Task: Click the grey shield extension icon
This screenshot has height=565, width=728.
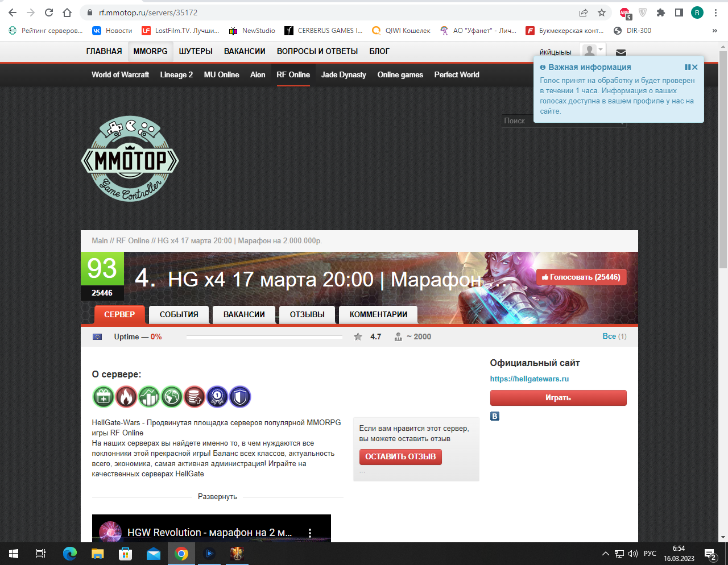Action: (x=643, y=13)
